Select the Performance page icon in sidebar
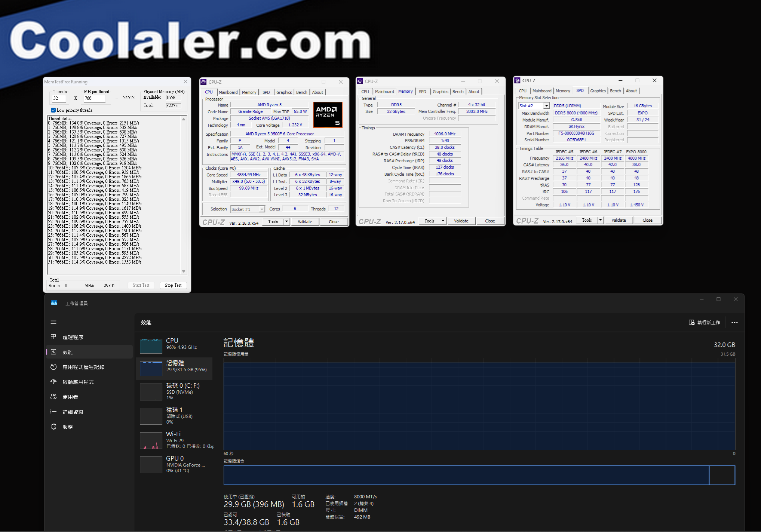The width and height of the screenshot is (761, 532). [53, 352]
